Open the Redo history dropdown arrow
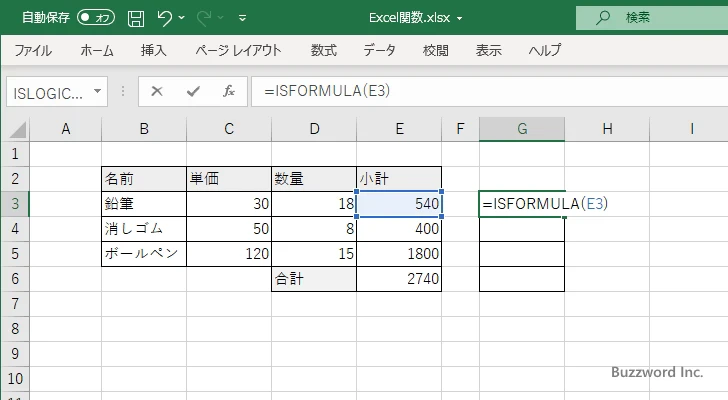The image size is (728, 400). [221, 18]
